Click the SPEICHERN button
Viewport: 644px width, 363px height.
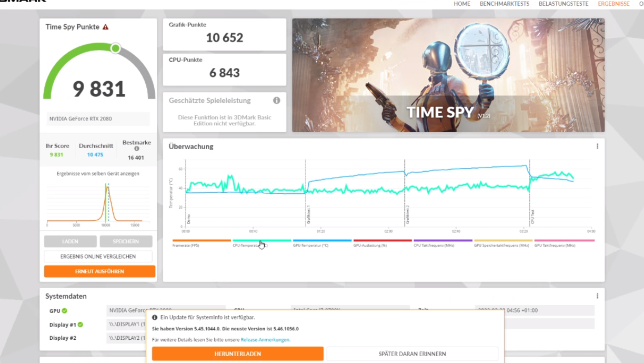tap(126, 241)
